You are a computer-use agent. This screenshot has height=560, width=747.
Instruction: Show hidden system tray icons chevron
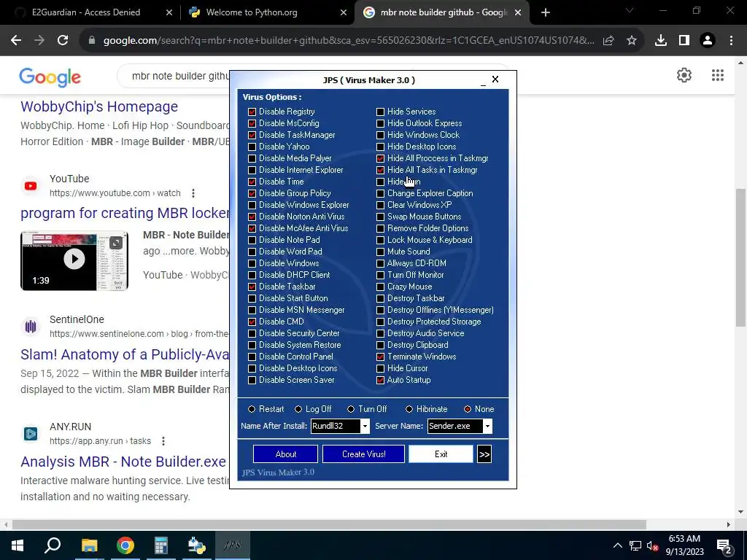click(x=617, y=546)
